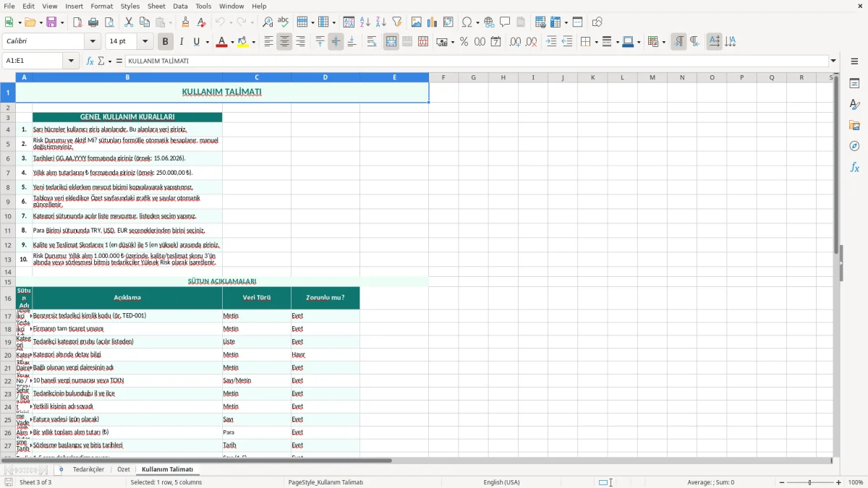Open the Sheet menu

point(156,6)
